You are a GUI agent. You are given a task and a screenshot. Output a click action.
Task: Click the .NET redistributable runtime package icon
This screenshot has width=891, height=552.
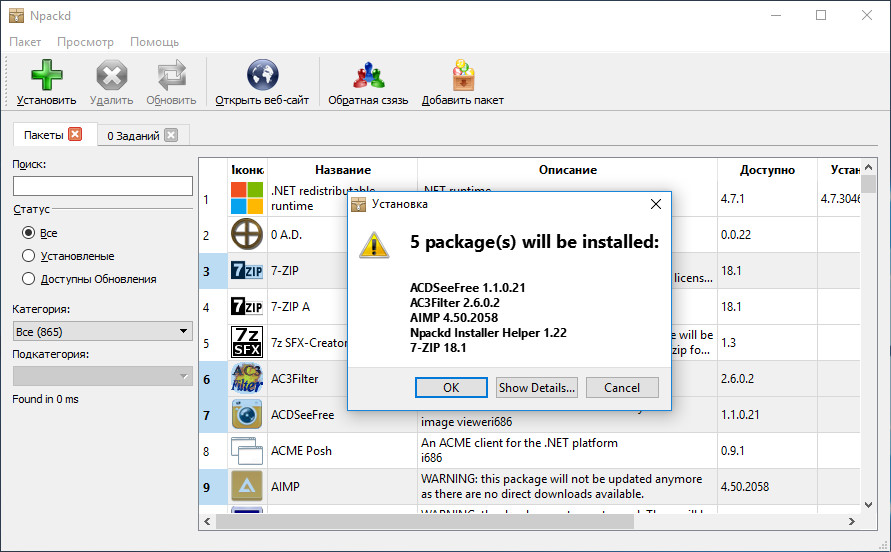[247, 198]
